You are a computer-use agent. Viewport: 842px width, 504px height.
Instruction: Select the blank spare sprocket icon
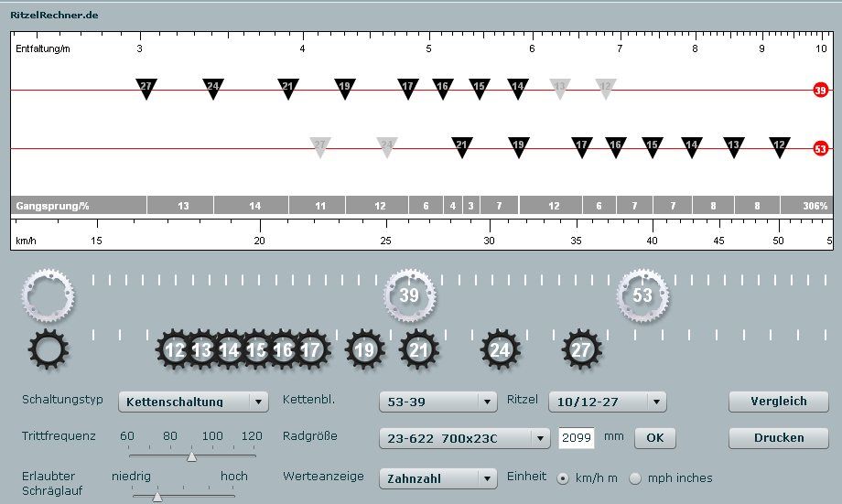[x=49, y=349]
